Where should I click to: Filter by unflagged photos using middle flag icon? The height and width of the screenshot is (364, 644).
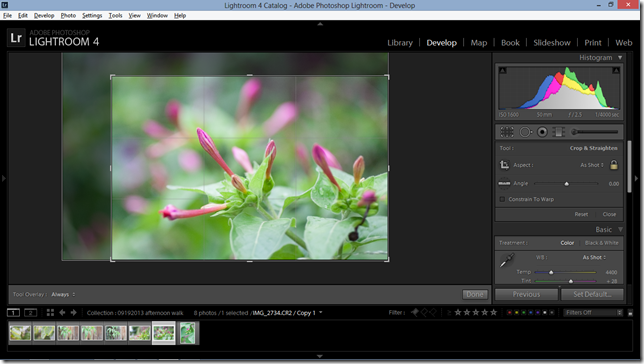coord(424,313)
